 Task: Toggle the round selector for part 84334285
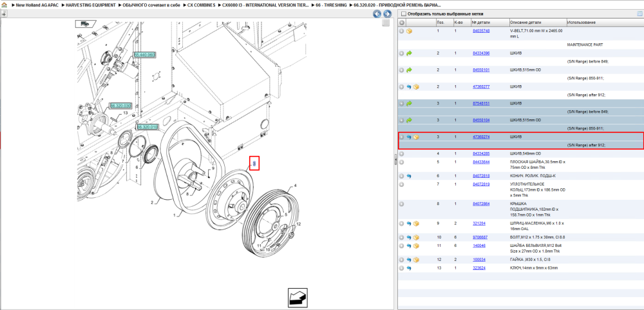tap(402, 154)
